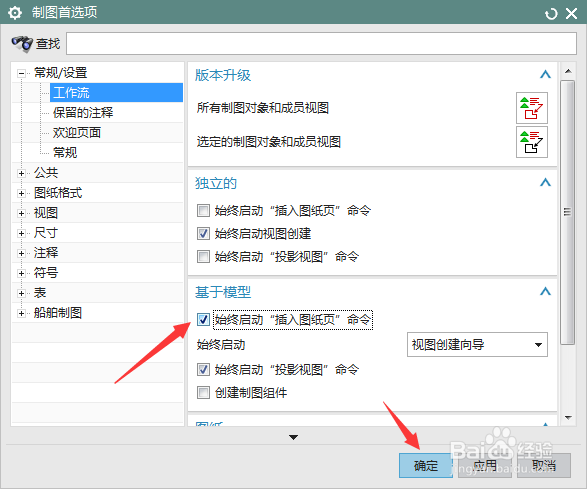
Task: Collapse the 基于模型 section
Action: coord(545,291)
